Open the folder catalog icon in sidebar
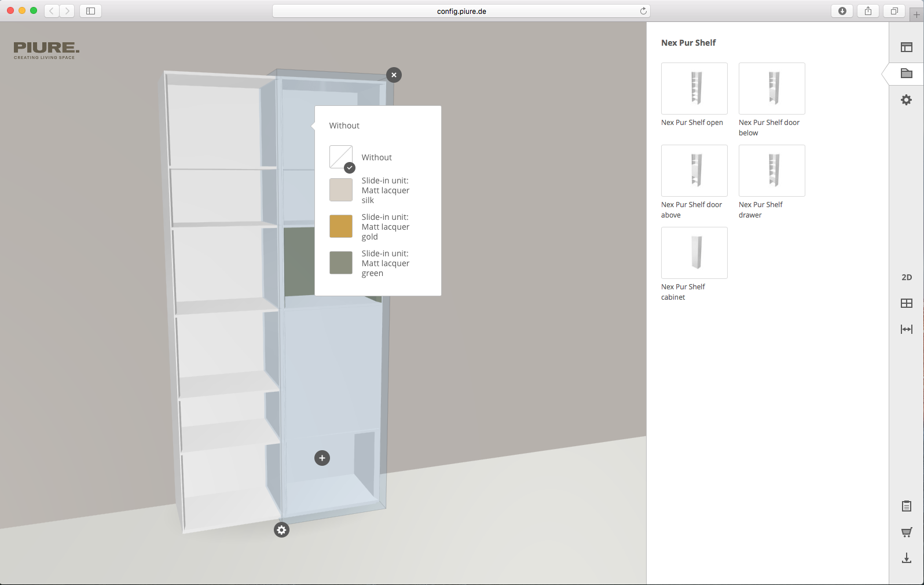The image size is (924, 585). (x=907, y=73)
